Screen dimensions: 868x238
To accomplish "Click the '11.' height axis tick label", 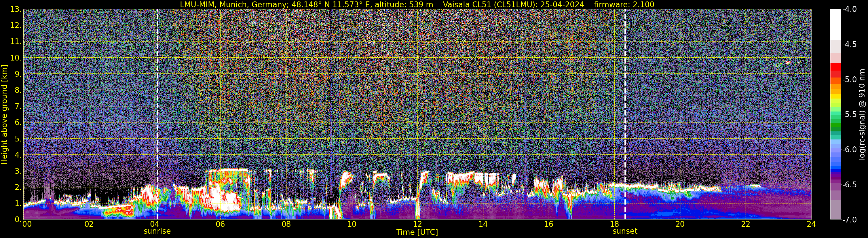I will 16,41.
